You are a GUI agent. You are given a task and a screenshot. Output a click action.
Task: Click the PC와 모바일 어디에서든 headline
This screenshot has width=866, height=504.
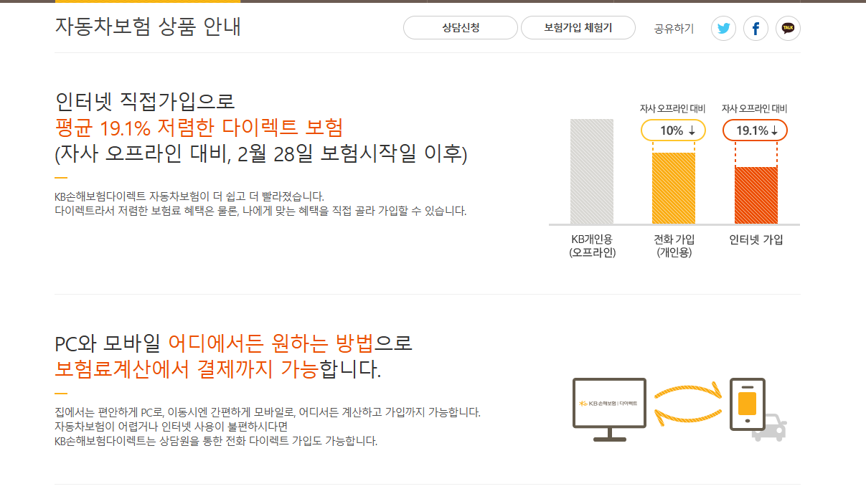pos(234,343)
